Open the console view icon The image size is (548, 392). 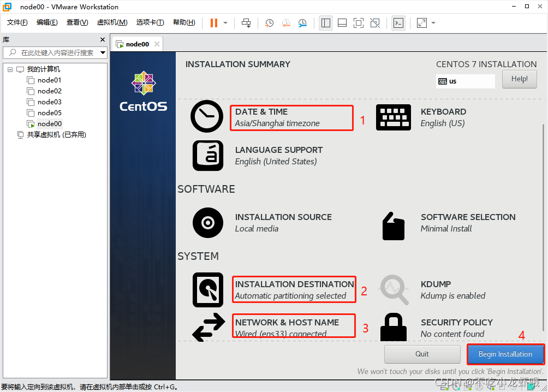[x=398, y=23]
